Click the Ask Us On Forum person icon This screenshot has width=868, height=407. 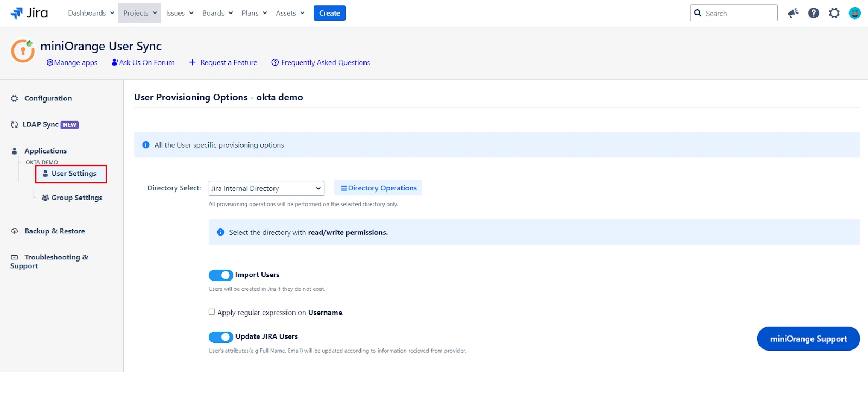point(115,62)
